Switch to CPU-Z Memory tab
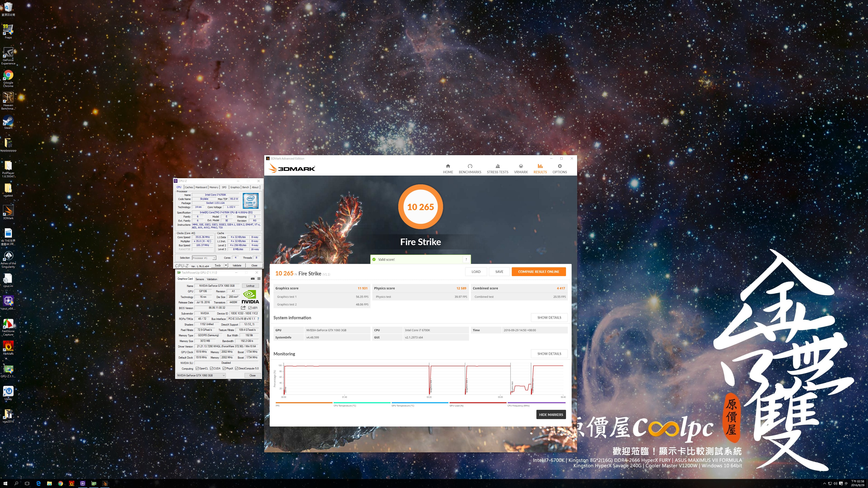Screen dimensions: 868x488 pos(214,187)
